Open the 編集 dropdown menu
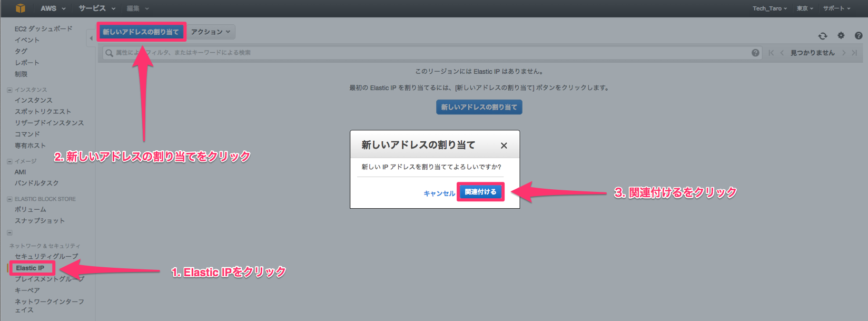The height and width of the screenshot is (321, 868). click(x=138, y=8)
